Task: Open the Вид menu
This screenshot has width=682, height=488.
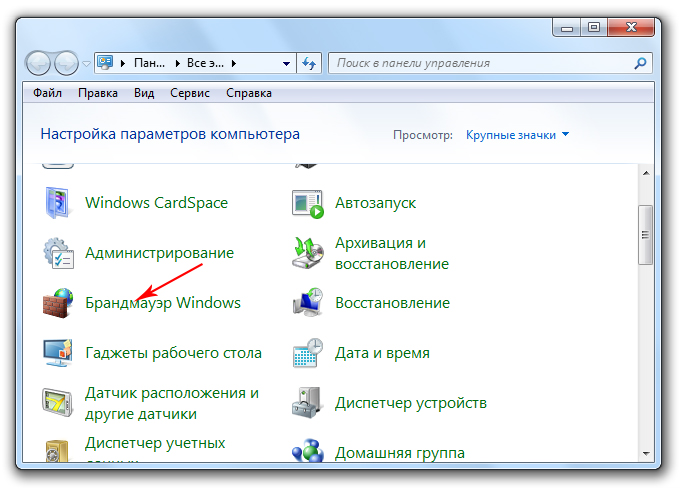Action: [x=144, y=93]
